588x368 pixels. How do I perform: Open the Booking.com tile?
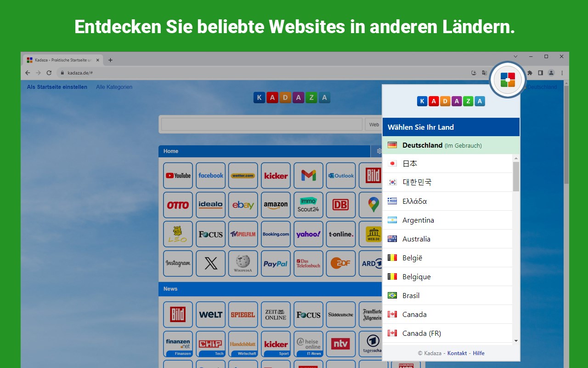point(276,234)
